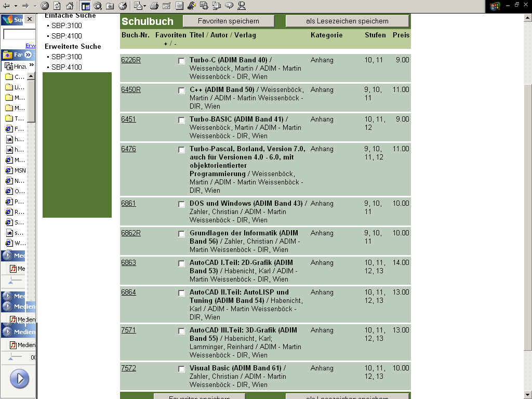Click the Forward navigation arrow
This screenshot has width=532, height=399.
[25, 5]
